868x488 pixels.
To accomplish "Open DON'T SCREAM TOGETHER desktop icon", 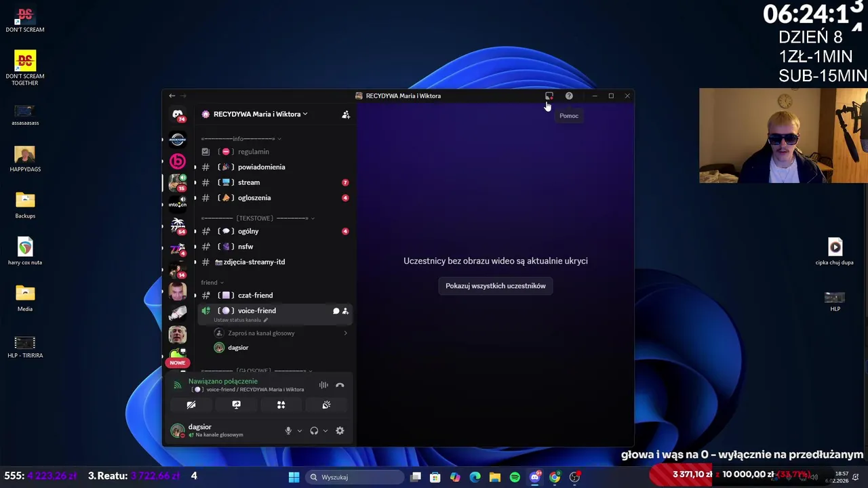I will 25,68.
